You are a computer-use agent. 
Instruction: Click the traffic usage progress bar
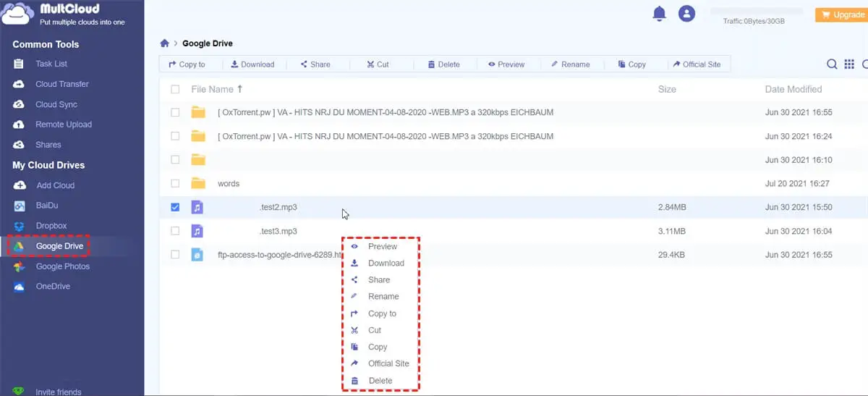click(757, 12)
